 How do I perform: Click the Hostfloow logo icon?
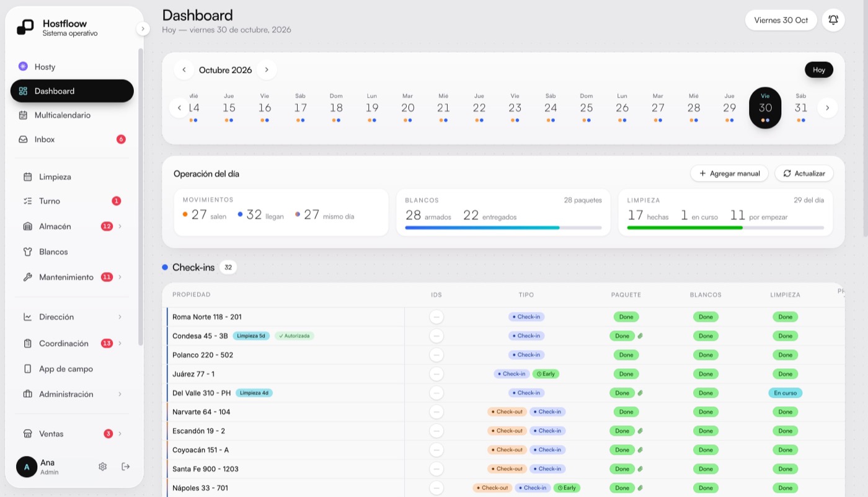coord(25,27)
